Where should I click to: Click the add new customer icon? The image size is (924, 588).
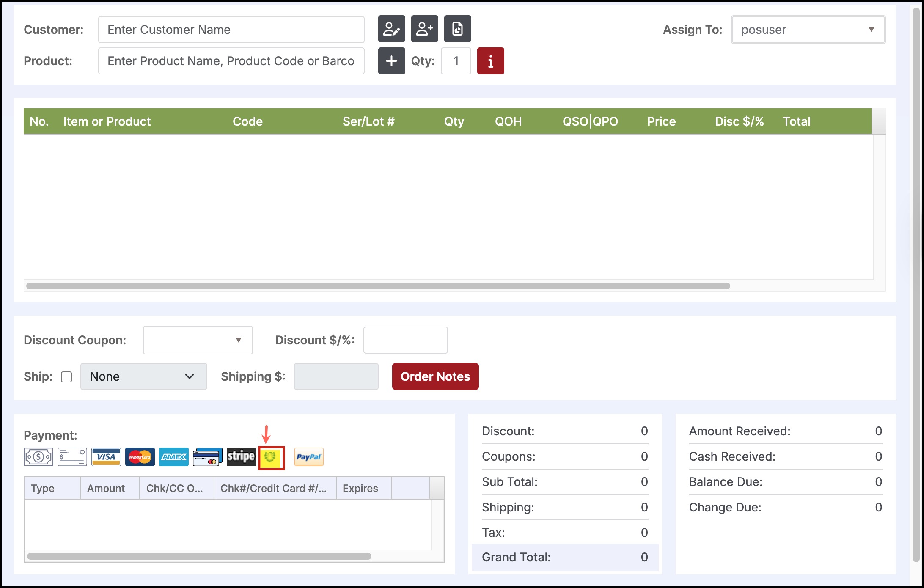(424, 29)
